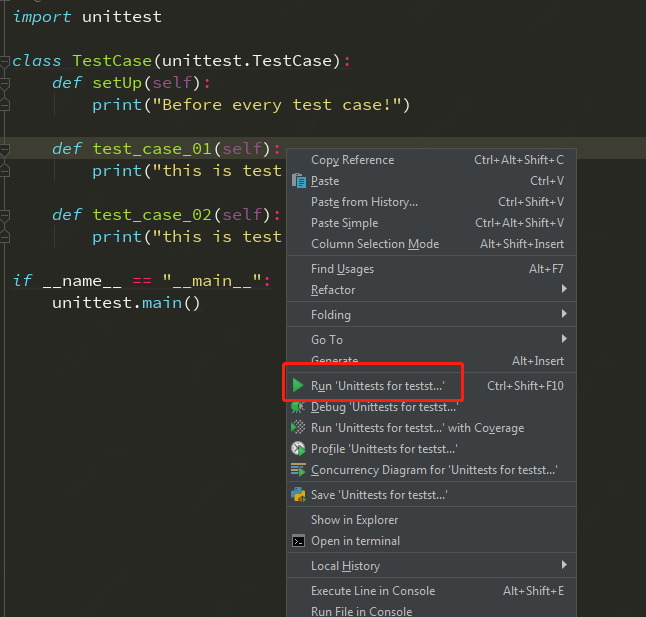
Task: Click the "Before every test case!" string
Action: pos(276,105)
